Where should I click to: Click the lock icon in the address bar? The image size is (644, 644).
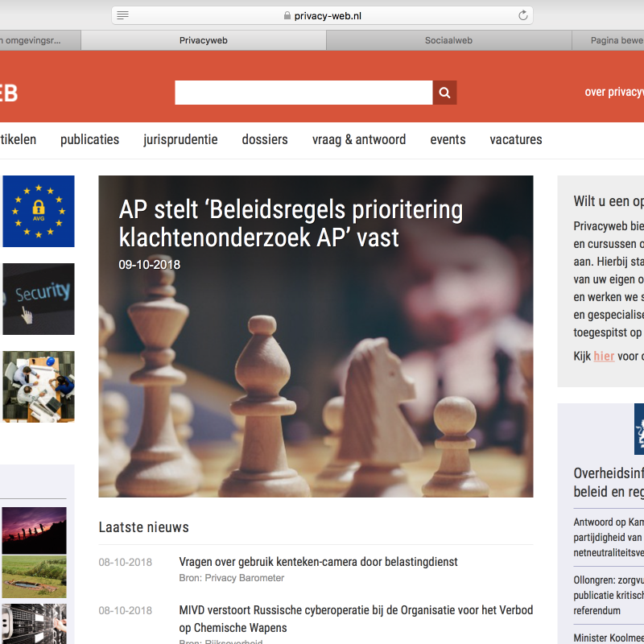287,15
